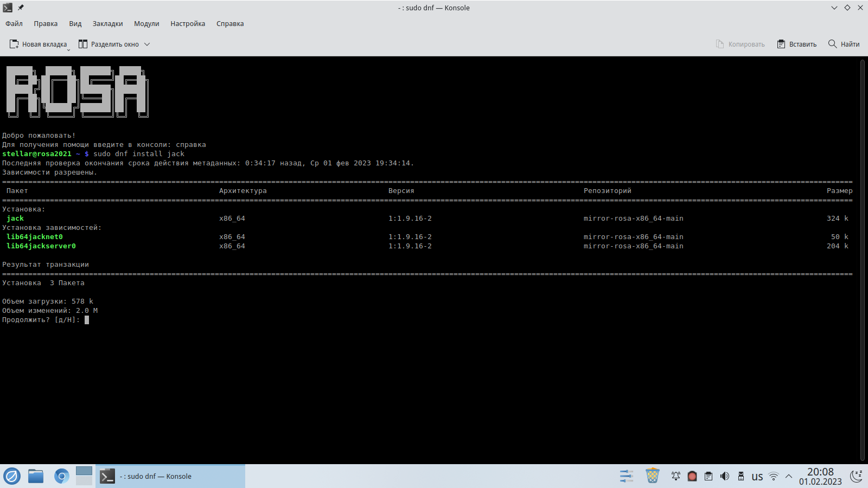The height and width of the screenshot is (488, 868).
Task: Click the 324 k size value
Action: (x=838, y=219)
